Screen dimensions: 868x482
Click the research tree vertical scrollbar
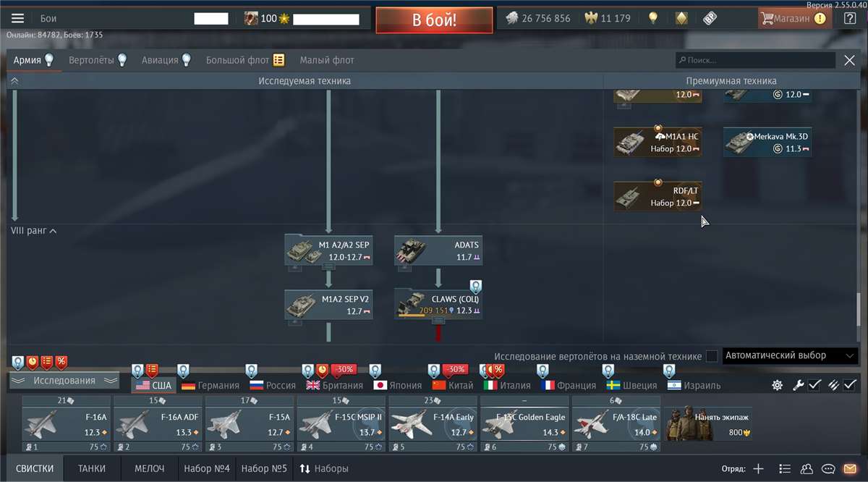click(x=859, y=311)
